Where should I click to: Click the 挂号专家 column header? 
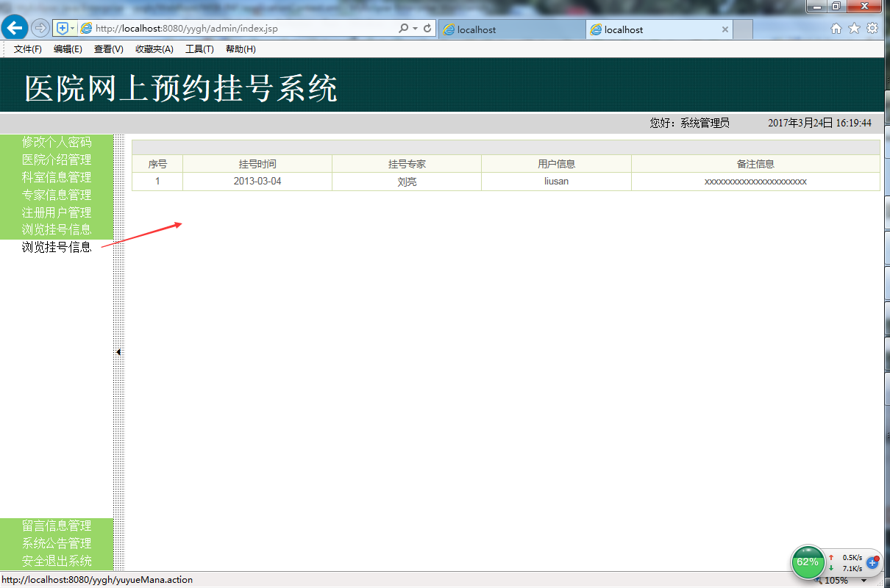point(407,164)
